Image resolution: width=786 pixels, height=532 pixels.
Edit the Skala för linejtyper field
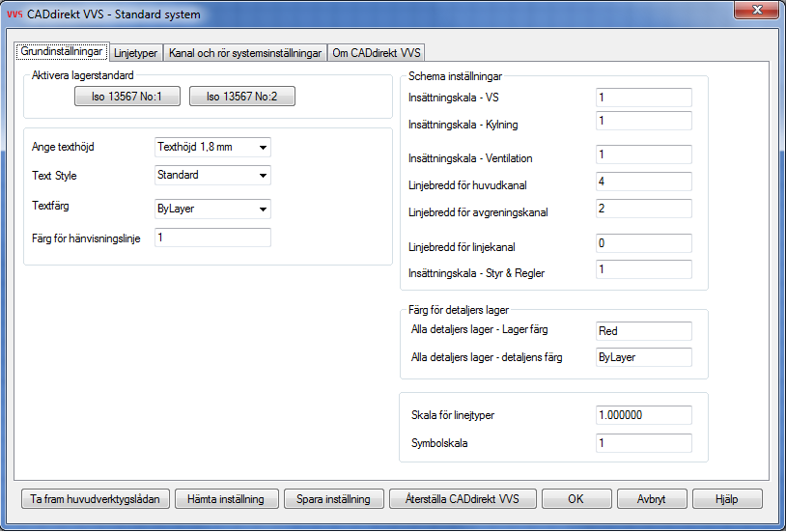(644, 415)
